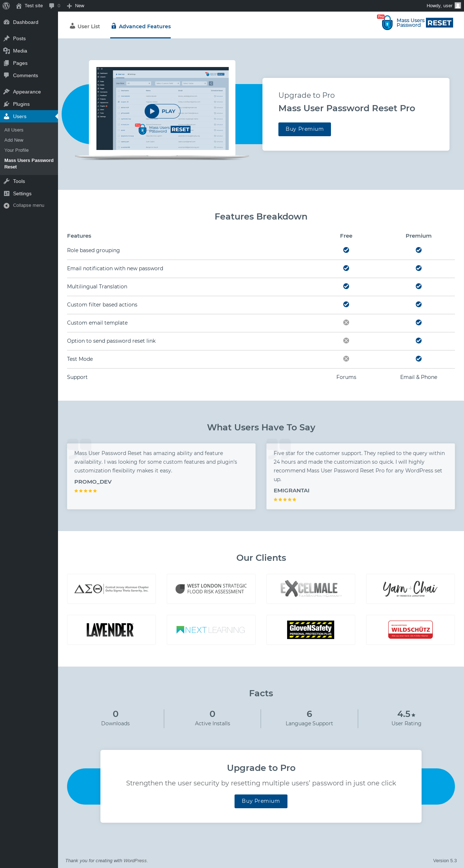Click the Mass Users Password Reset Pro logo
The image size is (464, 868).
tap(415, 23)
